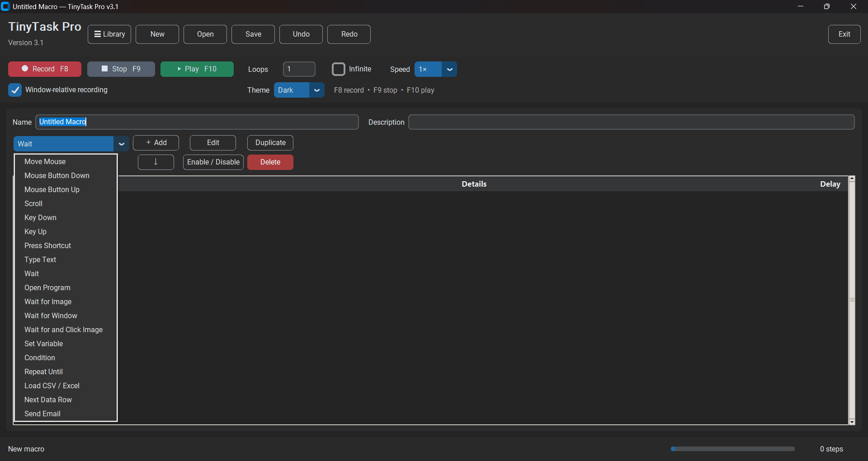Pick Condition step type
The height and width of the screenshot is (461, 868).
click(x=66, y=358)
